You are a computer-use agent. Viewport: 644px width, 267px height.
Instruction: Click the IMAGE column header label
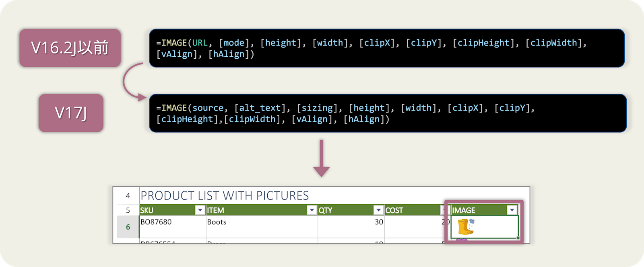pyautogui.click(x=464, y=210)
